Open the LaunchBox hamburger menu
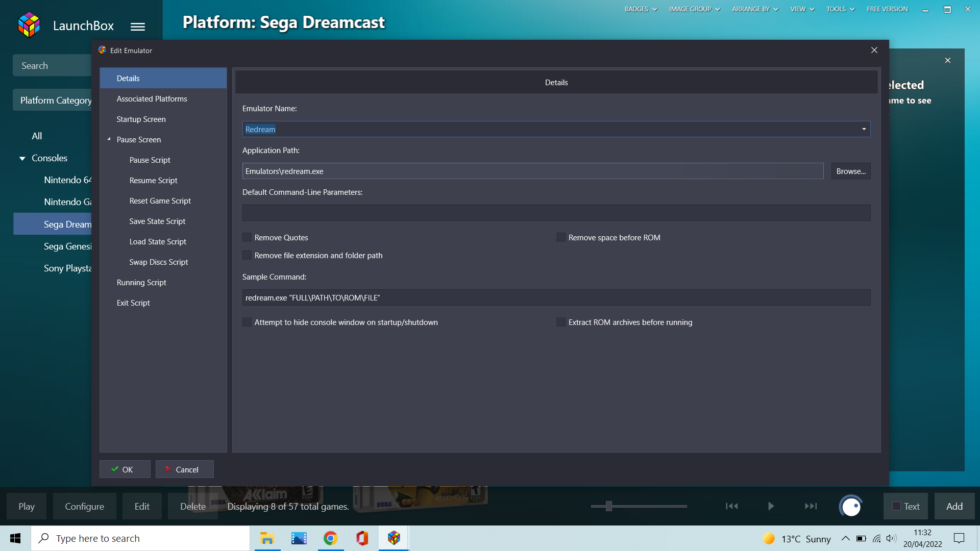The width and height of the screenshot is (980, 551). [138, 27]
